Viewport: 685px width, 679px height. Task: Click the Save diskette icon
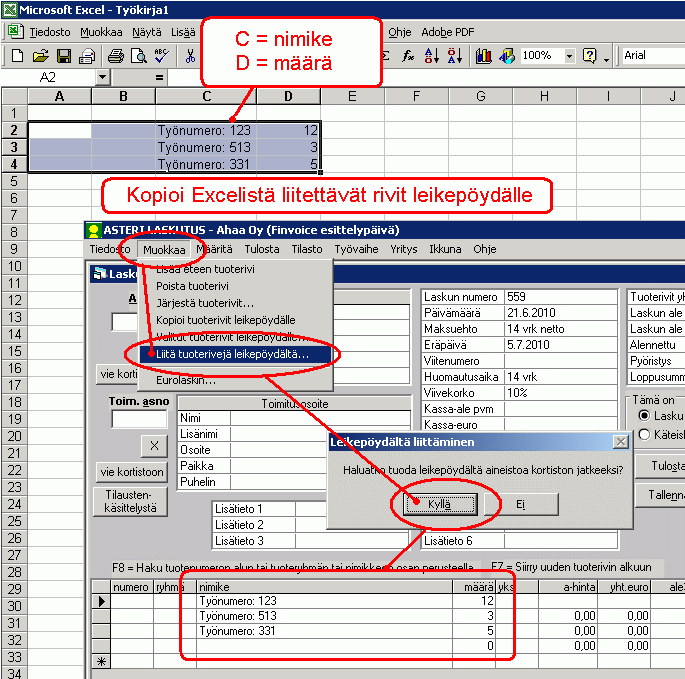tap(63, 56)
